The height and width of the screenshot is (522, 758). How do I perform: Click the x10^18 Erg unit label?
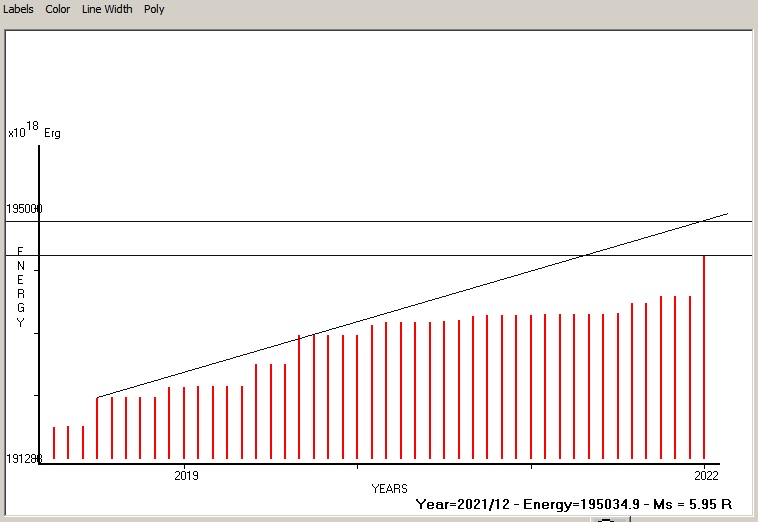[x=33, y=131]
